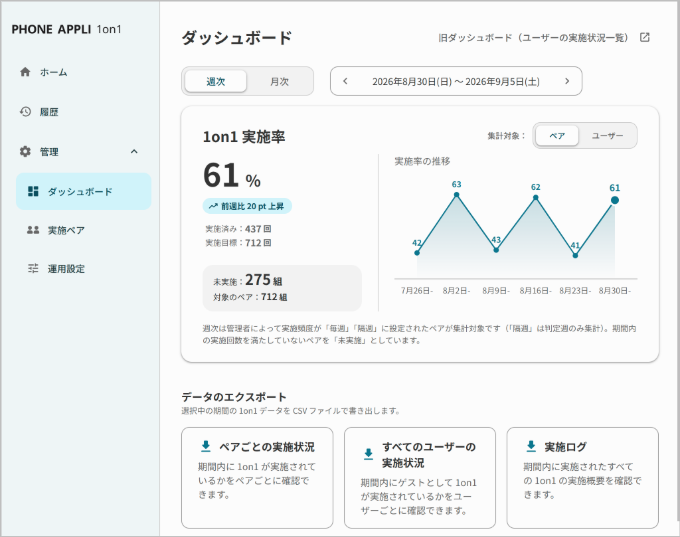Screen dimensions: 680x537
Task: Click chart point labeled 62
Action: pyautogui.click(x=536, y=197)
